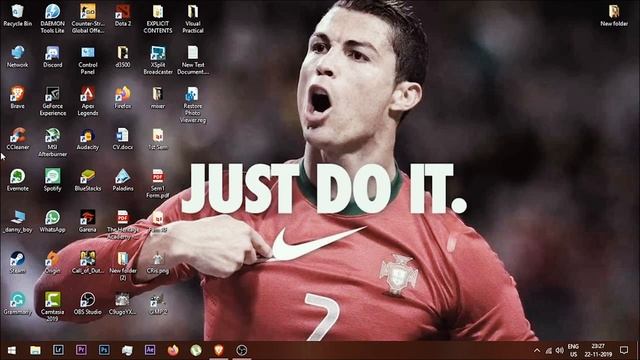This screenshot has width=640, height=360.
Task: Switch to Brave in the taskbar
Action: tap(219, 351)
